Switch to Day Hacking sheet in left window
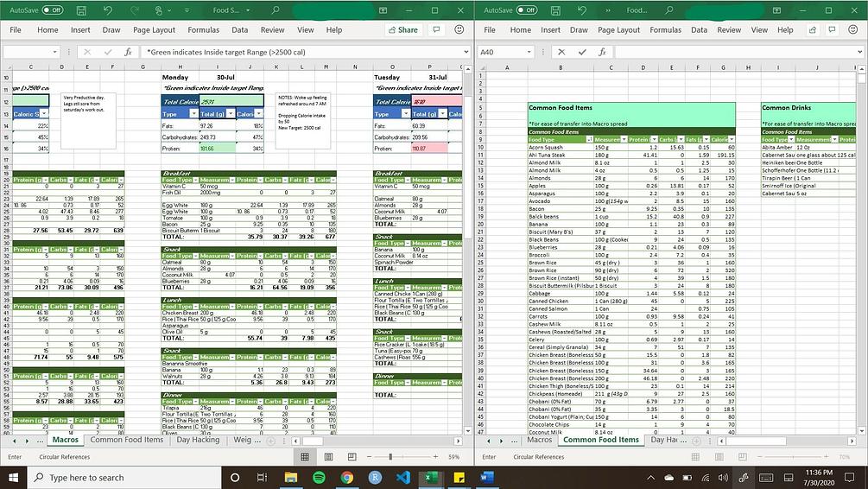 198,440
